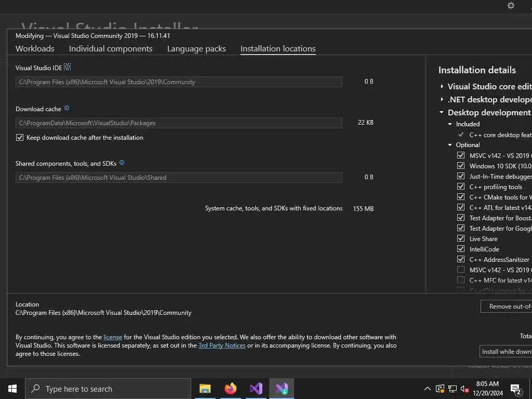
Task: Uncheck Just-In-Time debugger option
Action: tap(460, 176)
